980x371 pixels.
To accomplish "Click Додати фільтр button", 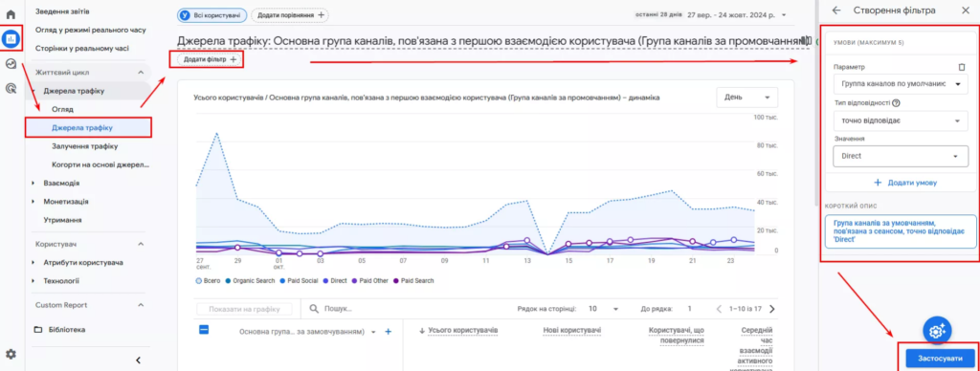I will [210, 59].
